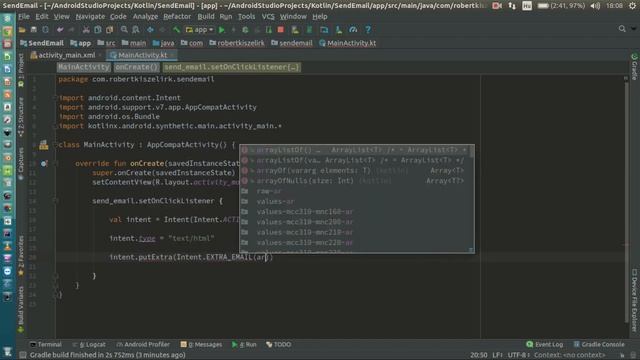Open the 0: Messages tool window
640x360 pixels.
201,344
